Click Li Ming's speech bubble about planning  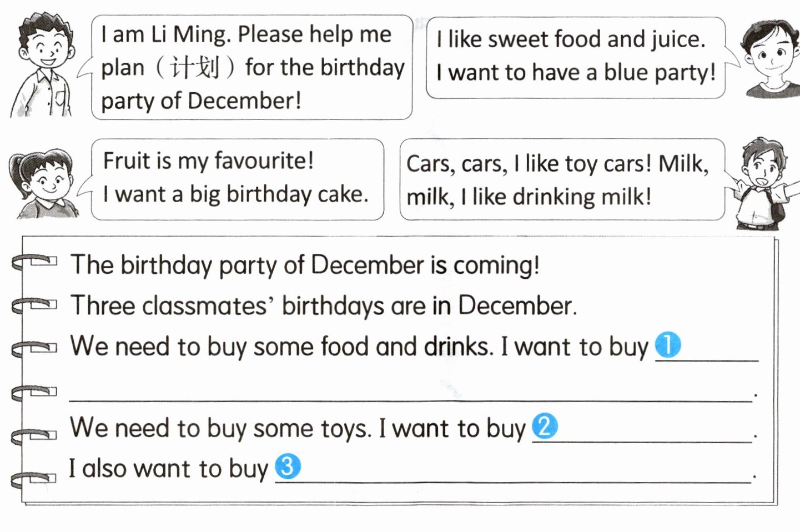pos(251,67)
